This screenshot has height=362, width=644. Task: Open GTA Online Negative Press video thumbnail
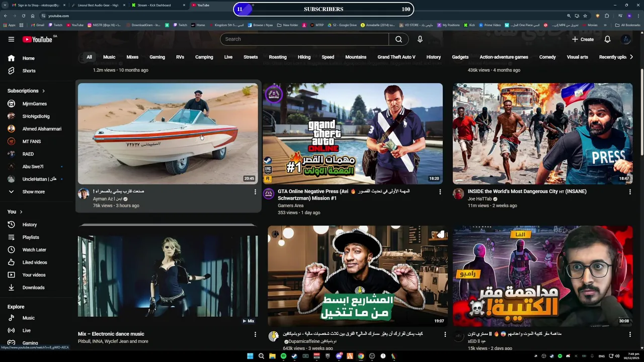pyautogui.click(x=353, y=134)
